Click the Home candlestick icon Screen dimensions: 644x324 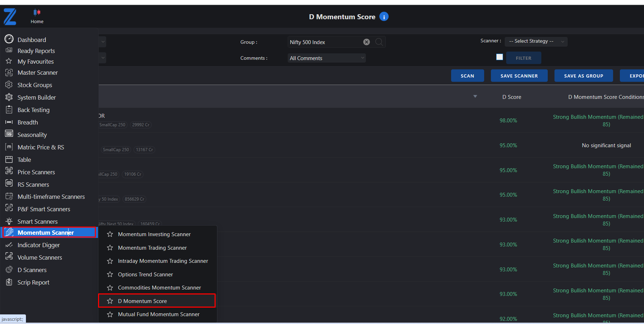pos(37,12)
